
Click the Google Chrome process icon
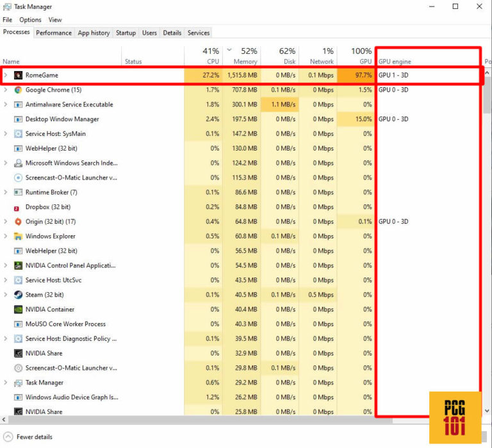click(18, 90)
